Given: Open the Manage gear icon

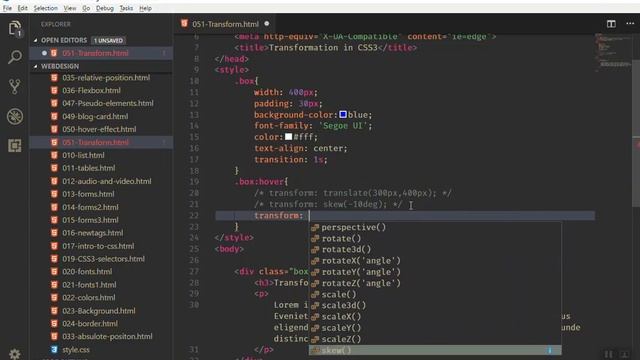Looking at the screenshot, I should [15, 354].
